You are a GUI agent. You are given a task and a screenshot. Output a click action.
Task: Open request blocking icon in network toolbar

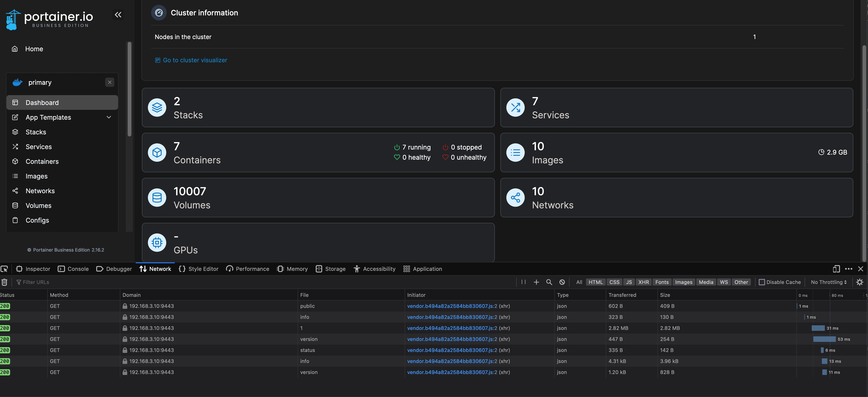562,282
